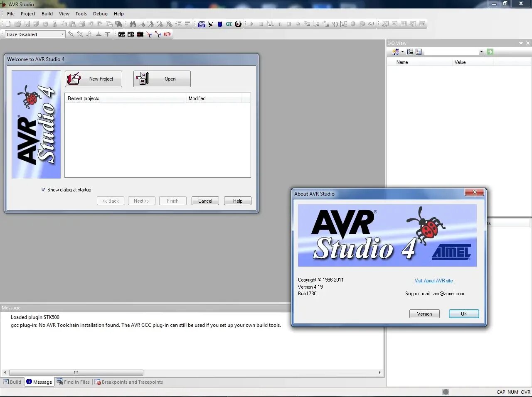Click the Open button in Welcome dialog
The height and width of the screenshot is (397, 532).
pyautogui.click(x=162, y=79)
